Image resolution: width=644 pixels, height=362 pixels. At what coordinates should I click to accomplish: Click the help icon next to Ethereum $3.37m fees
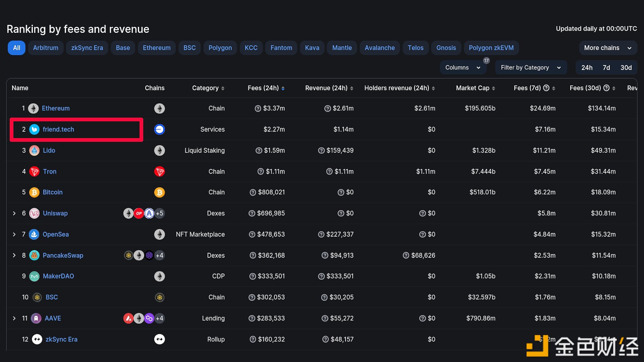pos(258,109)
